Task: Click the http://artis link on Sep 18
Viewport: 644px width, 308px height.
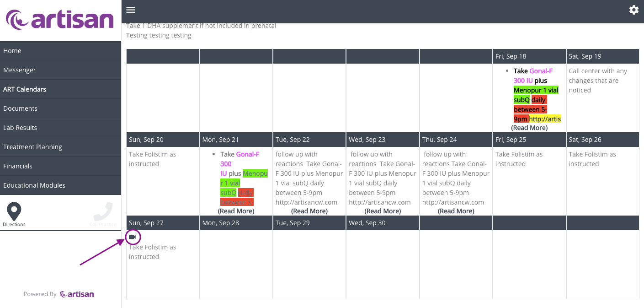Action: click(x=545, y=119)
